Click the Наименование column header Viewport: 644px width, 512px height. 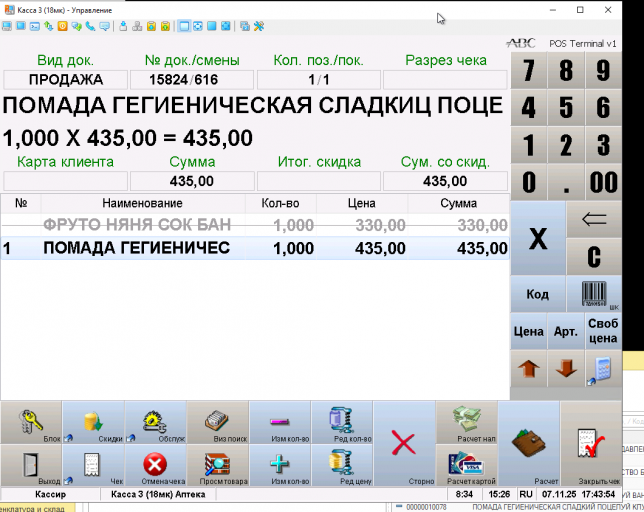pyautogui.click(x=143, y=203)
